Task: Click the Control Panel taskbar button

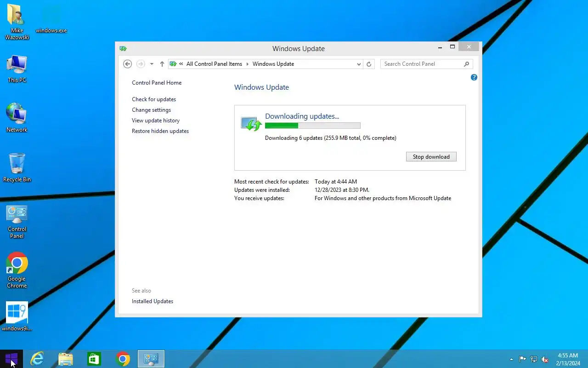Action: point(151,359)
